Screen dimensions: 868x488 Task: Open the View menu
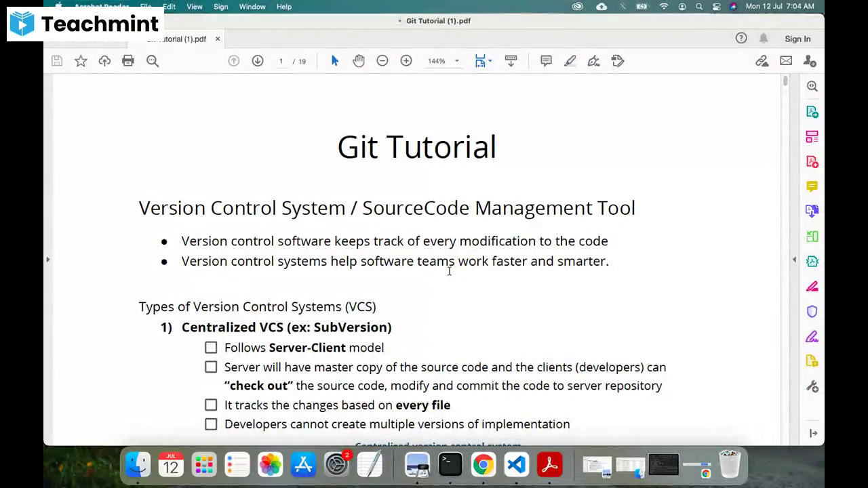click(195, 7)
